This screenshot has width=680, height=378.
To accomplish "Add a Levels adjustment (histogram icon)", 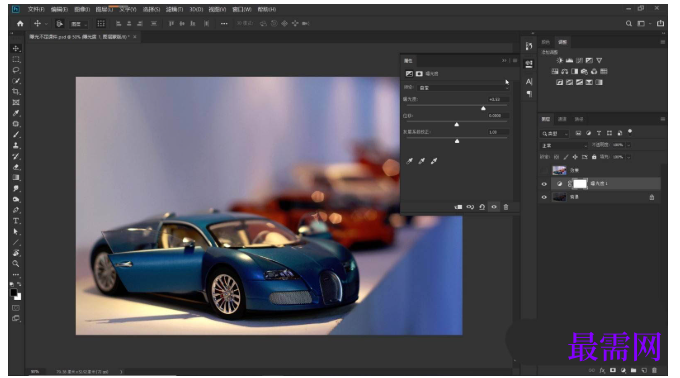I will tap(569, 61).
